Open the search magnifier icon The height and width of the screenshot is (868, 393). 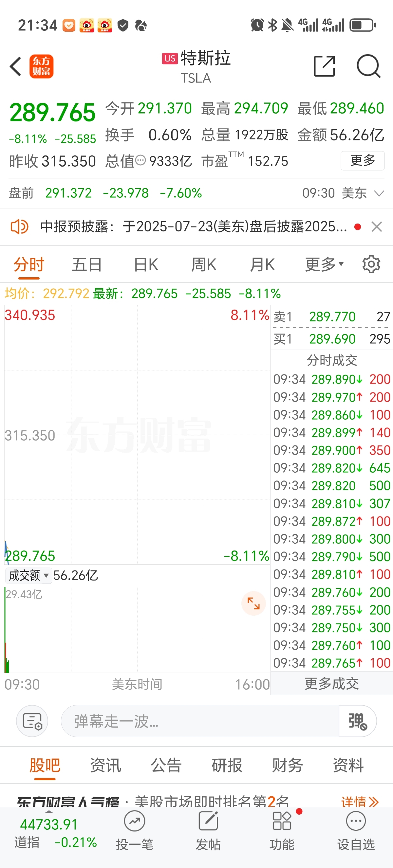coord(368,66)
